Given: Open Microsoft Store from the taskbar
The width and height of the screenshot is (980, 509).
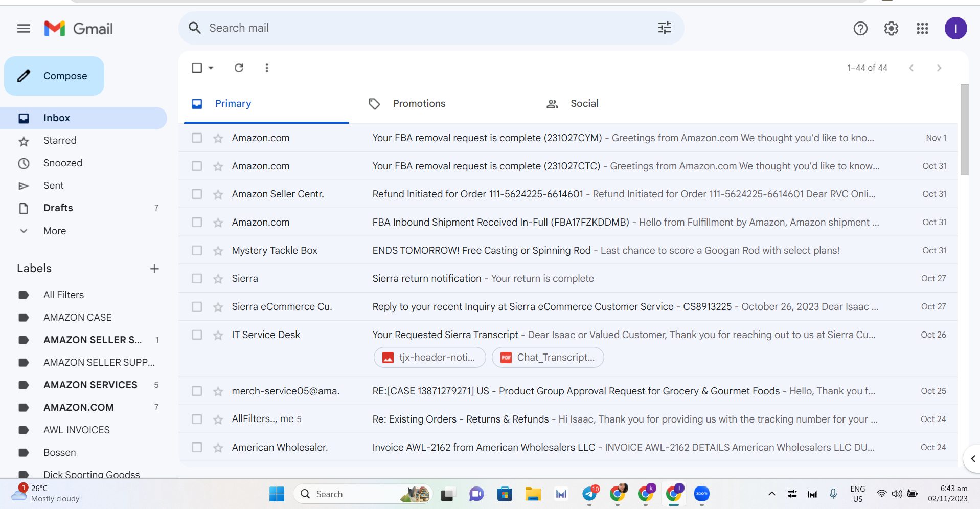Looking at the screenshot, I should (505, 494).
